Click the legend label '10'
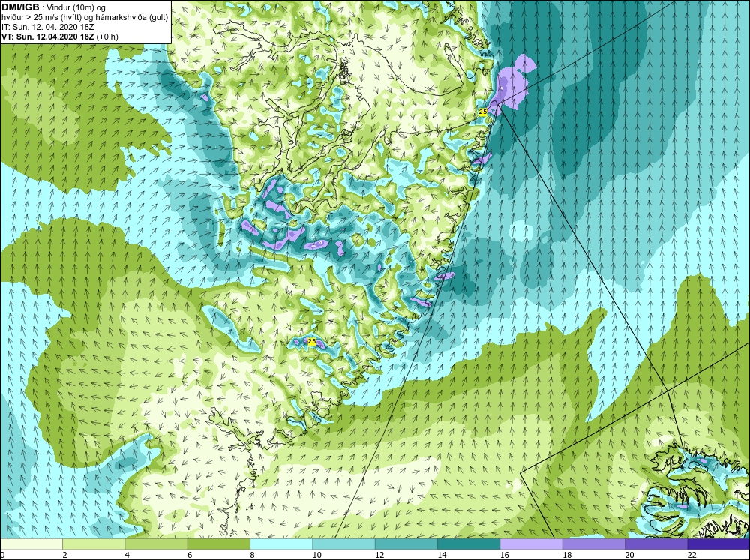Image resolution: width=750 pixels, height=560 pixels. pyautogui.click(x=316, y=556)
